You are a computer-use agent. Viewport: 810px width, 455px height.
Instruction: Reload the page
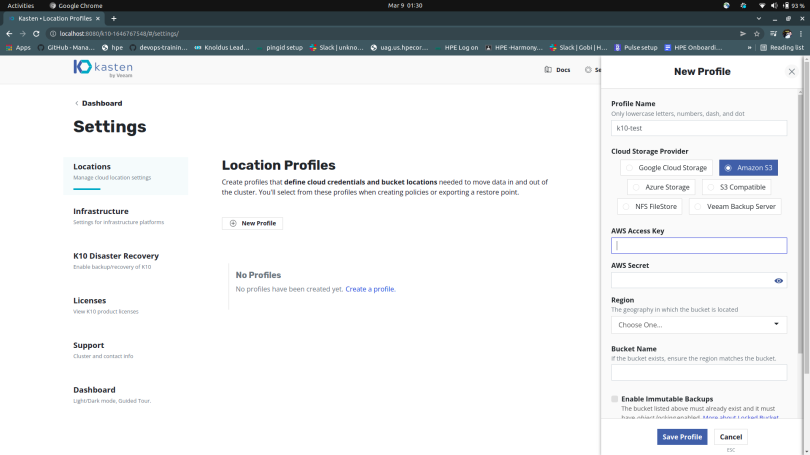36,34
